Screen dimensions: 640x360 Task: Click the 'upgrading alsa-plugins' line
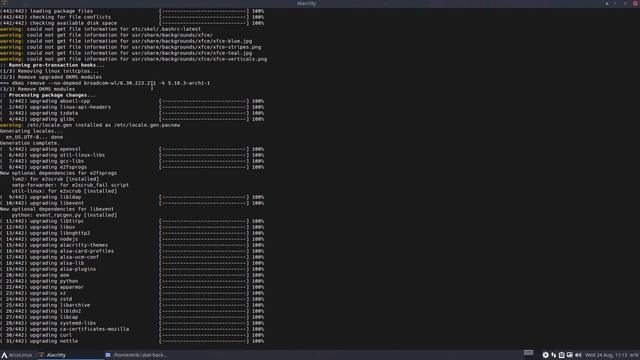132,269
